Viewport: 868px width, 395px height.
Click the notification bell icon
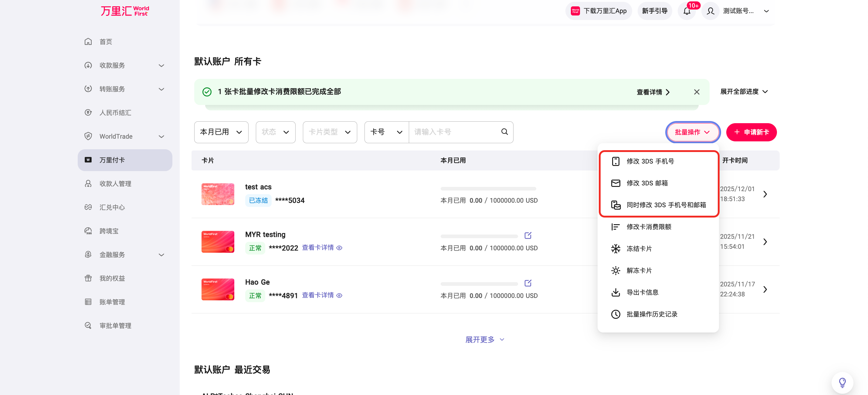[687, 11]
